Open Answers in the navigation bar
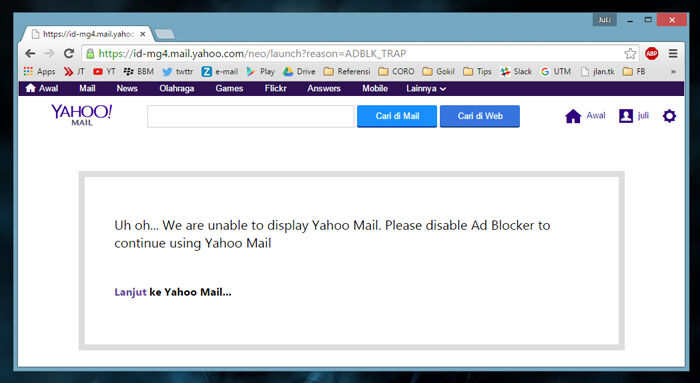The height and width of the screenshot is (383, 700). [x=324, y=88]
